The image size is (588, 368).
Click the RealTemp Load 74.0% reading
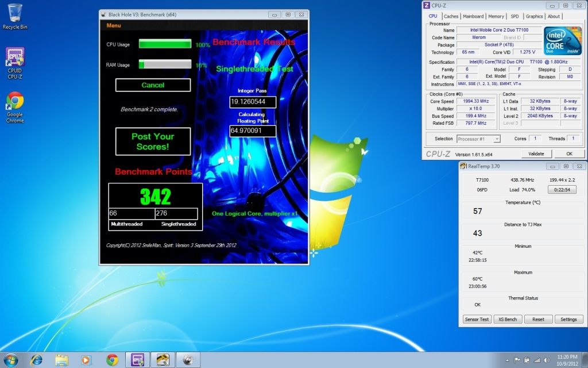pyautogui.click(x=522, y=190)
